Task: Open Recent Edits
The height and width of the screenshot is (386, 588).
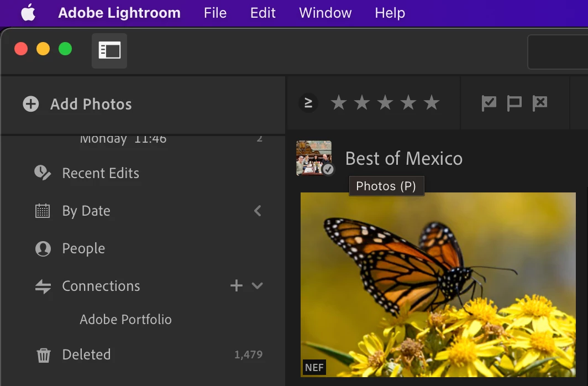Action: click(x=101, y=173)
